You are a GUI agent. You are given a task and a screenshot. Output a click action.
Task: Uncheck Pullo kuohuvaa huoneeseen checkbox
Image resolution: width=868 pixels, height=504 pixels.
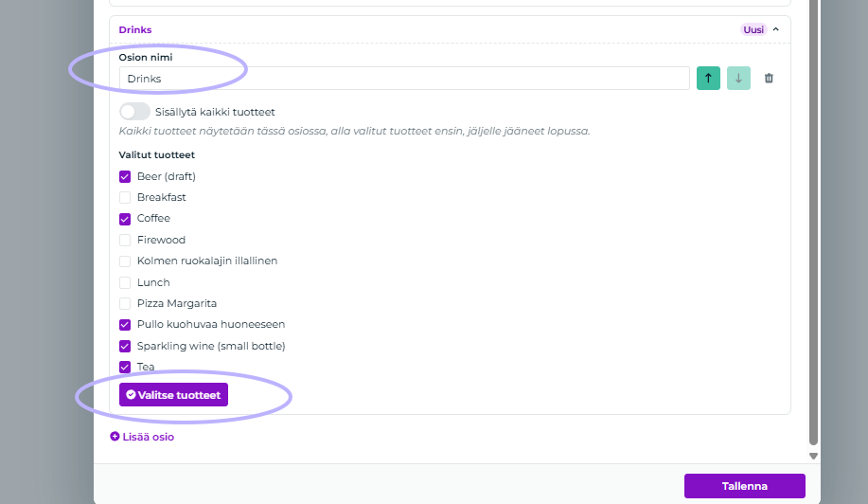tap(125, 325)
